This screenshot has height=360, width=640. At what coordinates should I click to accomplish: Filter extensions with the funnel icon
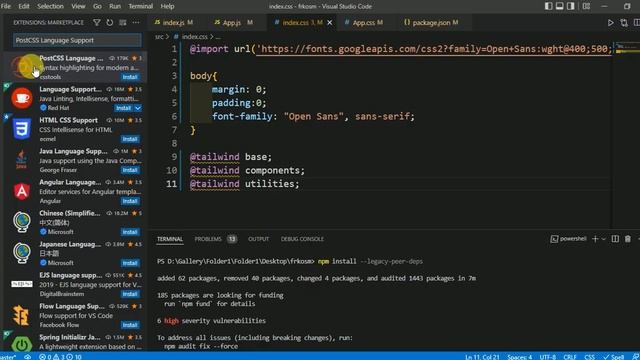97,22
